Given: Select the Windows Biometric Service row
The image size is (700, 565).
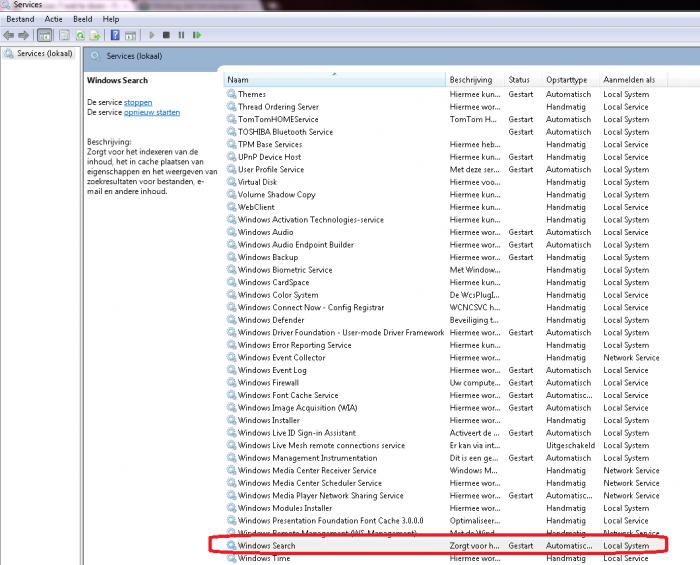Looking at the screenshot, I should [444, 270].
